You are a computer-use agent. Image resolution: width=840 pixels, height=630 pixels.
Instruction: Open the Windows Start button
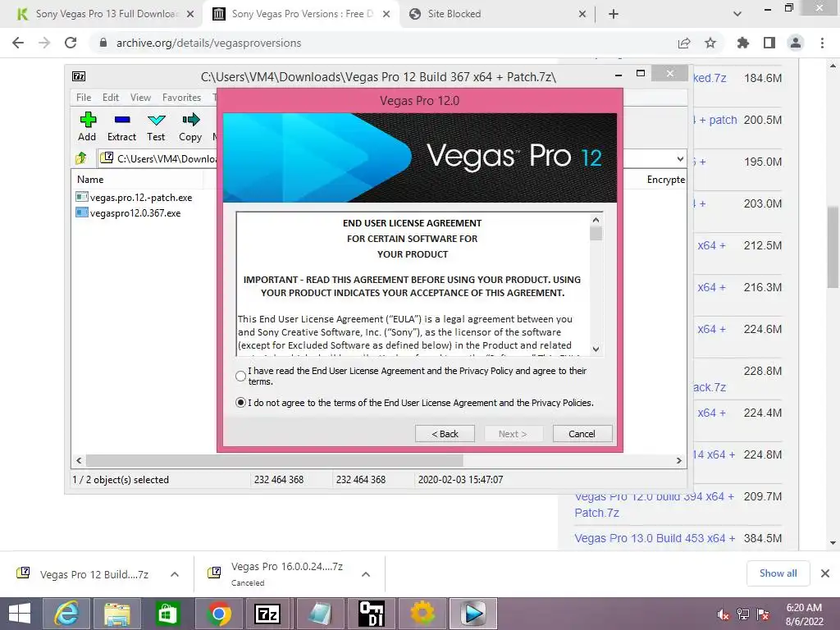click(20, 614)
